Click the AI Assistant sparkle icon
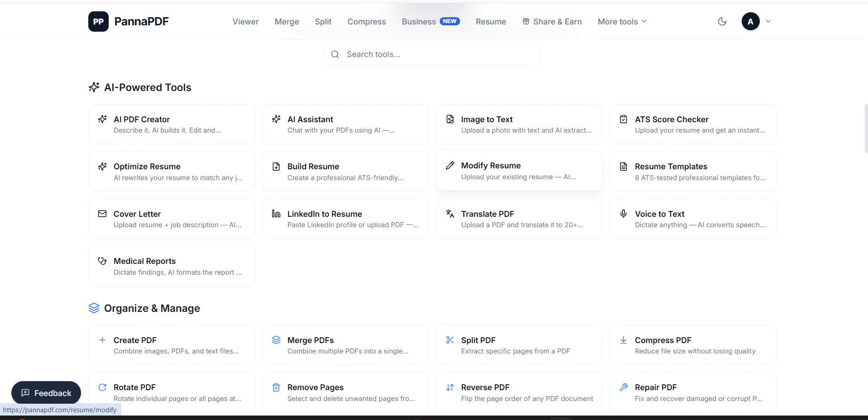868x420 pixels. [x=276, y=119]
